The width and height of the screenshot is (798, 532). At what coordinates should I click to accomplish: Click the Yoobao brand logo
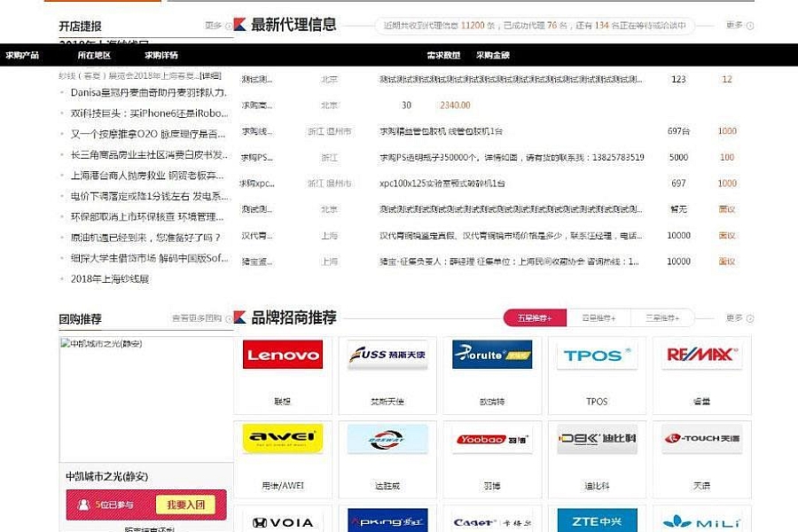pyautogui.click(x=492, y=438)
